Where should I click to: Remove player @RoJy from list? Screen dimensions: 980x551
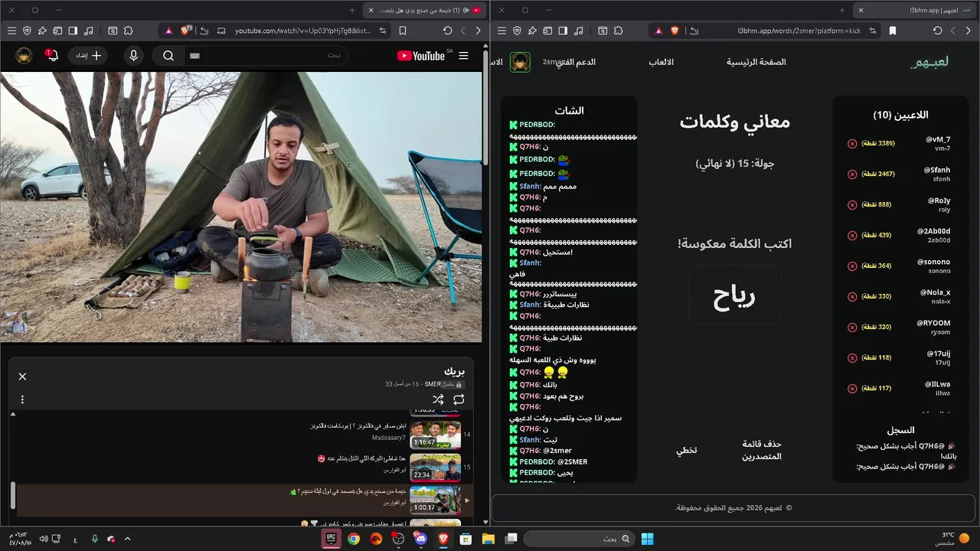click(x=852, y=204)
